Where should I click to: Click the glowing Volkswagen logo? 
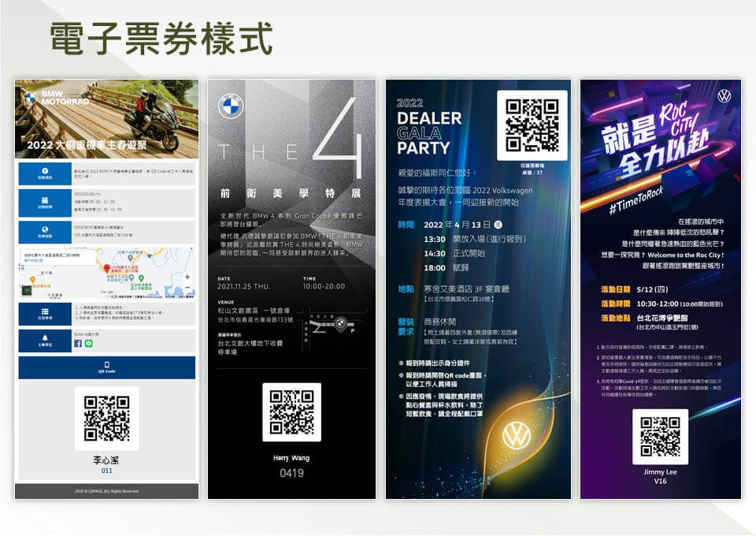pyautogui.click(x=517, y=434)
